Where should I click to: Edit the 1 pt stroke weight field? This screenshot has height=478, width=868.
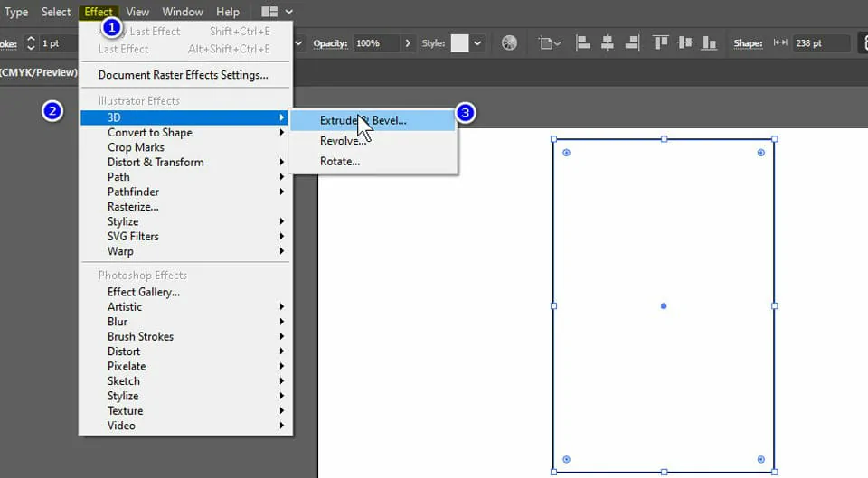pyautogui.click(x=58, y=43)
